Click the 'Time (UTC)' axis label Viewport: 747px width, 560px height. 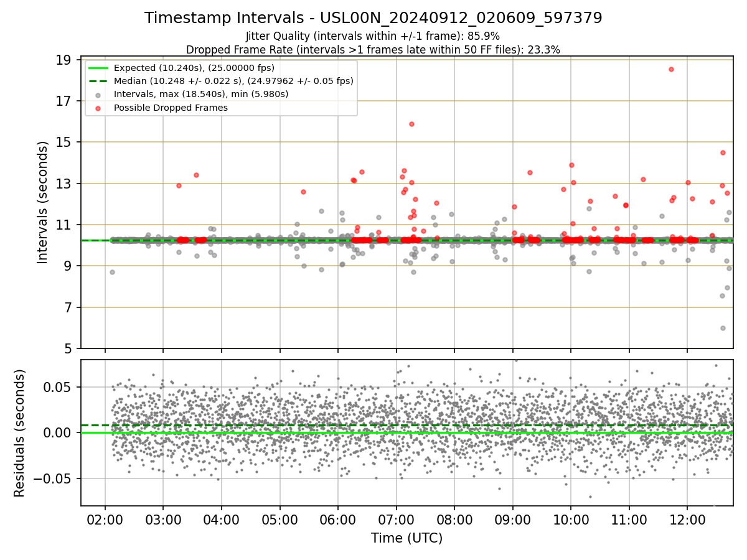pyautogui.click(x=406, y=538)
